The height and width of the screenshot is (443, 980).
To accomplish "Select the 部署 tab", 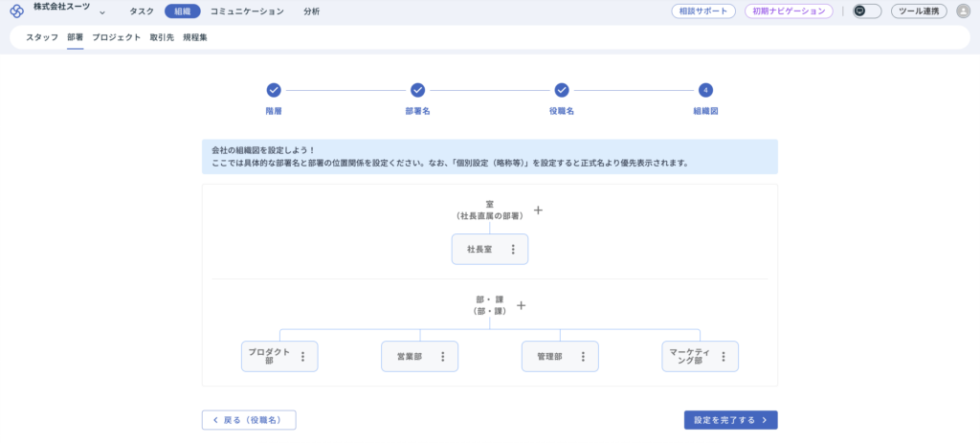I will click(x=75, y=37).
